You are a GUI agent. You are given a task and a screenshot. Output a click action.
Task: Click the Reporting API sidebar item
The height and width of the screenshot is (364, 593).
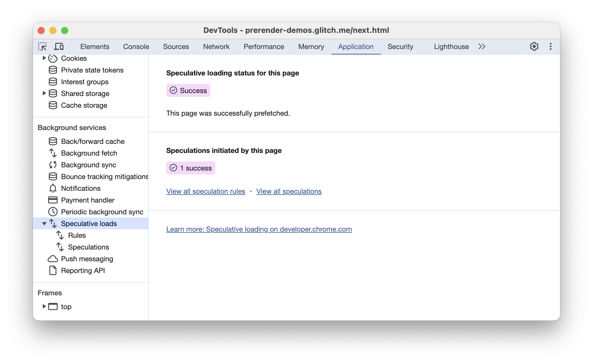pos(83,270)
